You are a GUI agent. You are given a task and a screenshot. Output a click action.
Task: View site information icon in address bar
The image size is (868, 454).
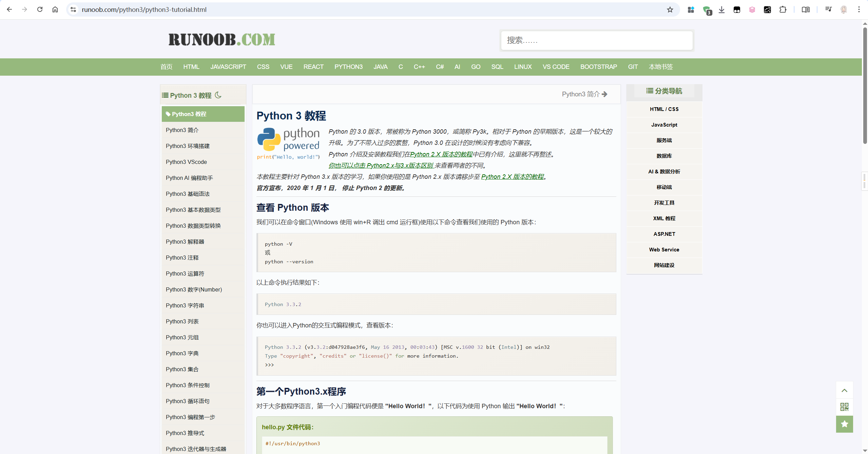click(x=73, y=10)
